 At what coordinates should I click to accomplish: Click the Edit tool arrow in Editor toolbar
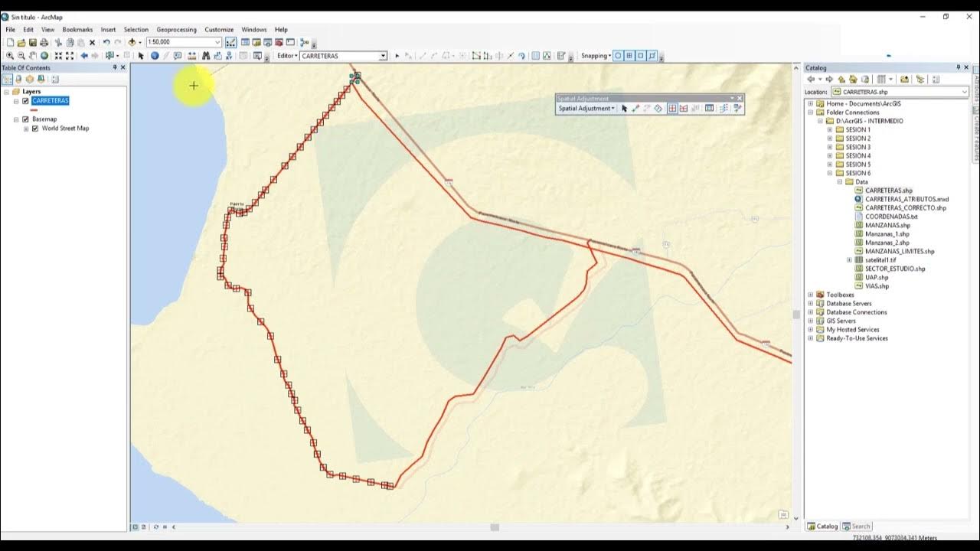tap(397, 56)
